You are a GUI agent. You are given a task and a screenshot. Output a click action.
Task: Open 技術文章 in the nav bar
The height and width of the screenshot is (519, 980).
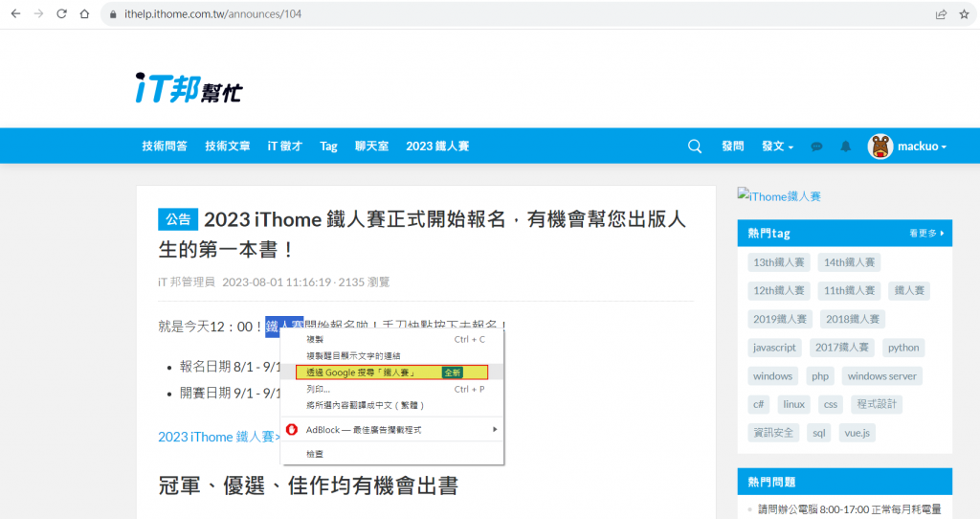click(x=228, y=147)
